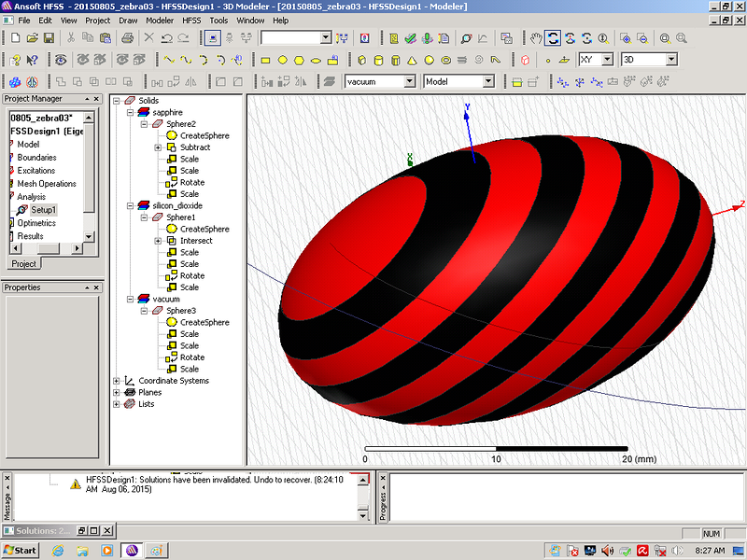Open the vacuum material dropdown
The image size is (747, 560).
(409, 82)
